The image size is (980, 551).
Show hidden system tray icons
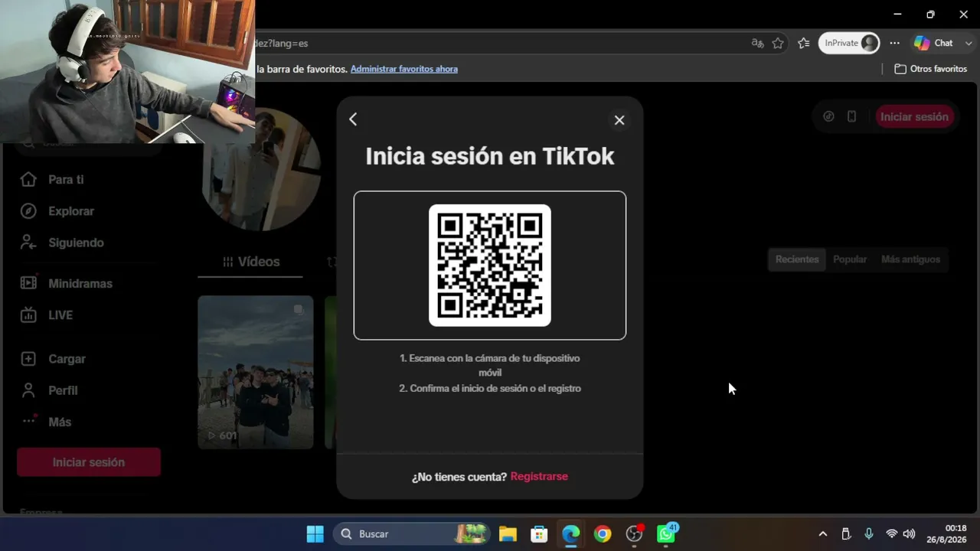pyautogui.click(x=823, y=534)
